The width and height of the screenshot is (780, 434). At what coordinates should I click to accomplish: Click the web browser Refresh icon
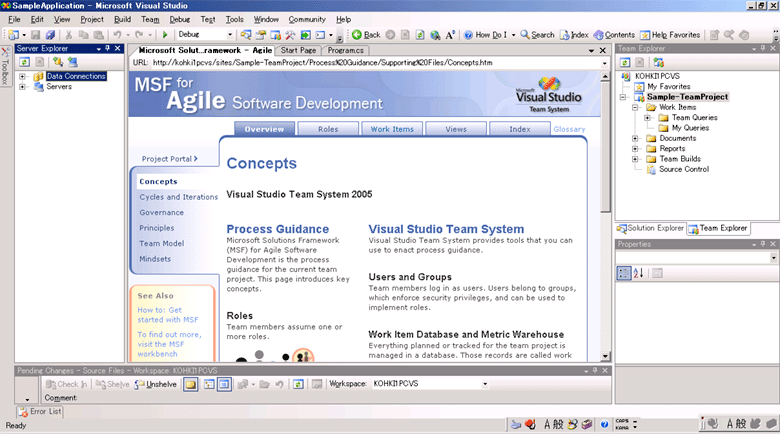click(x=420, y=35)
